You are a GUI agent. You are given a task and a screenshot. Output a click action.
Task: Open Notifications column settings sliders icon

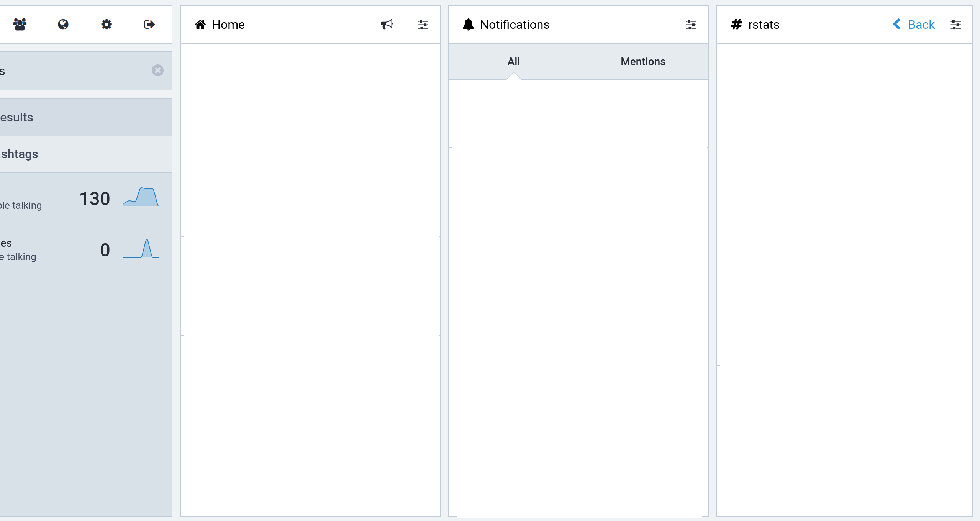pyautogui.click(x=691, y=25)
